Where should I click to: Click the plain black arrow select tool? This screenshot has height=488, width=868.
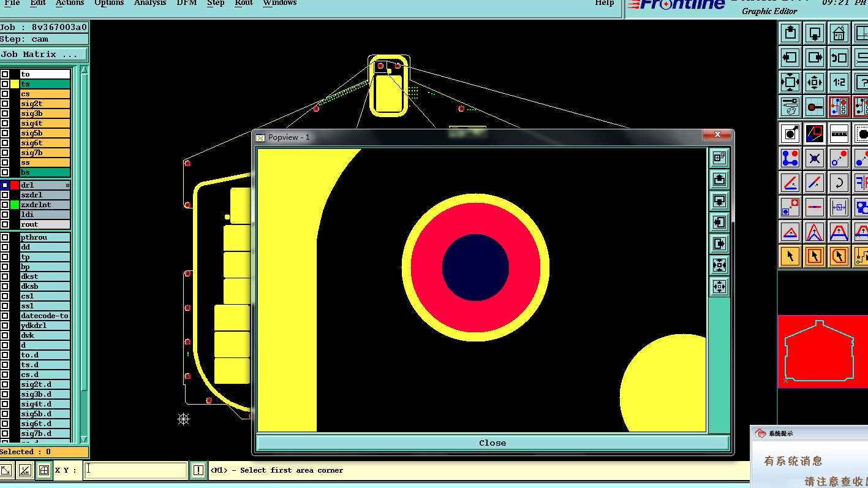click(x=790, y=256)
